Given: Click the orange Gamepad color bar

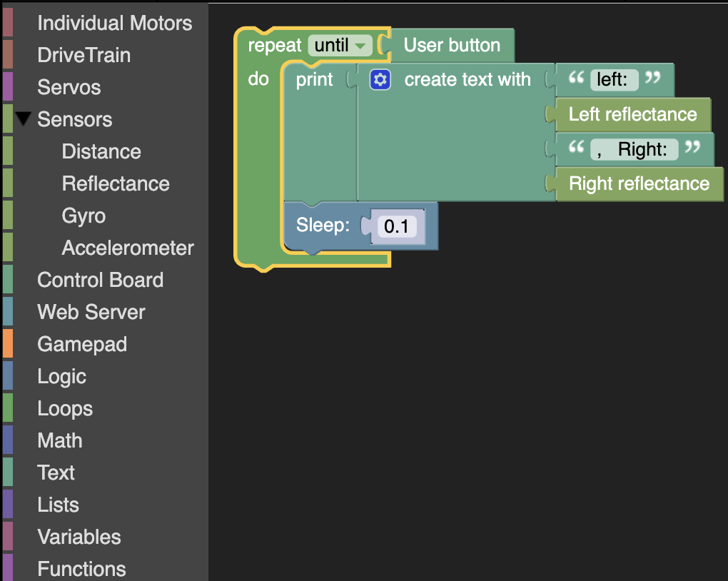Looking at the screenshot, I should [x=8, y=344].
